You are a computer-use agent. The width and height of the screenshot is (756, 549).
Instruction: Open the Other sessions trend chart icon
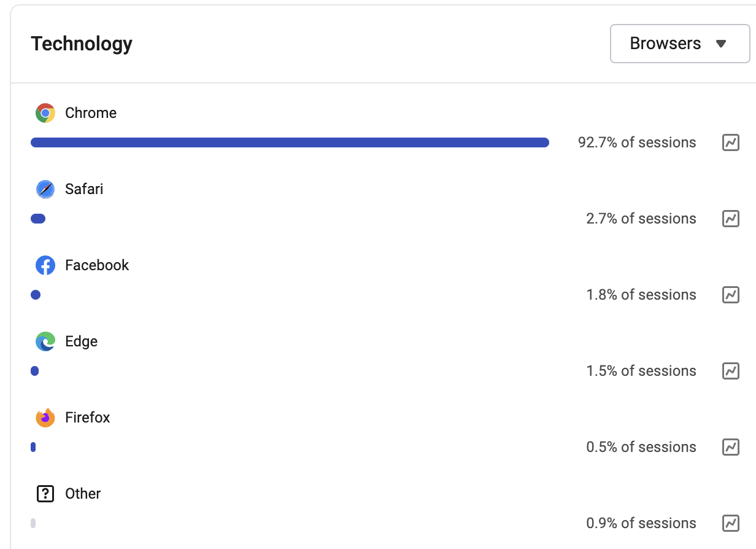click(x=730, y=523)
